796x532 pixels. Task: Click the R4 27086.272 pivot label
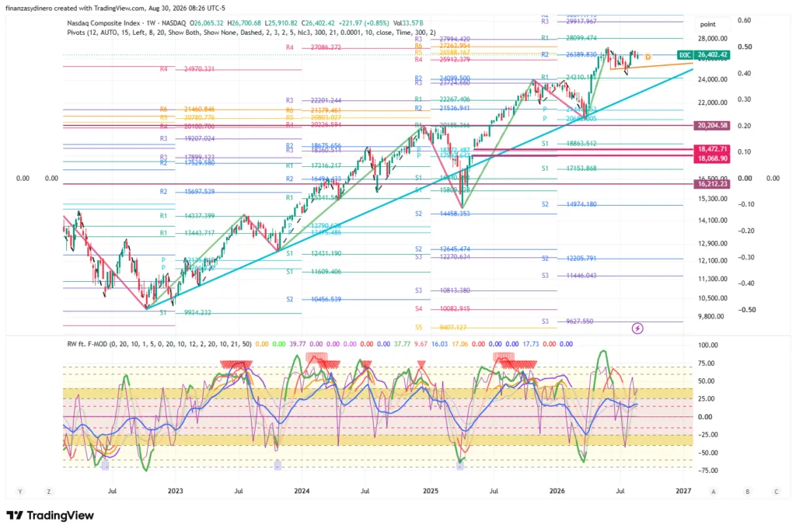click(313, 47)
